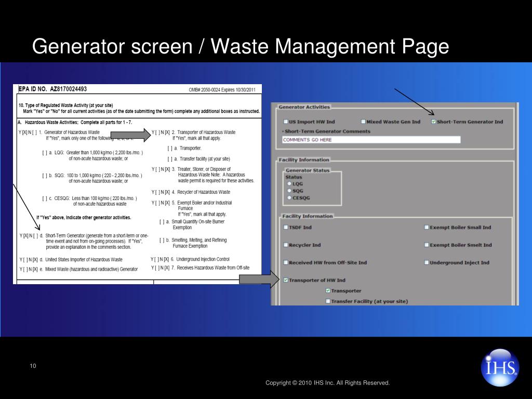Click EPA ID NO. AZ8170024493 text
Viewport: 532px width, 399px height.
click(52, 89)
